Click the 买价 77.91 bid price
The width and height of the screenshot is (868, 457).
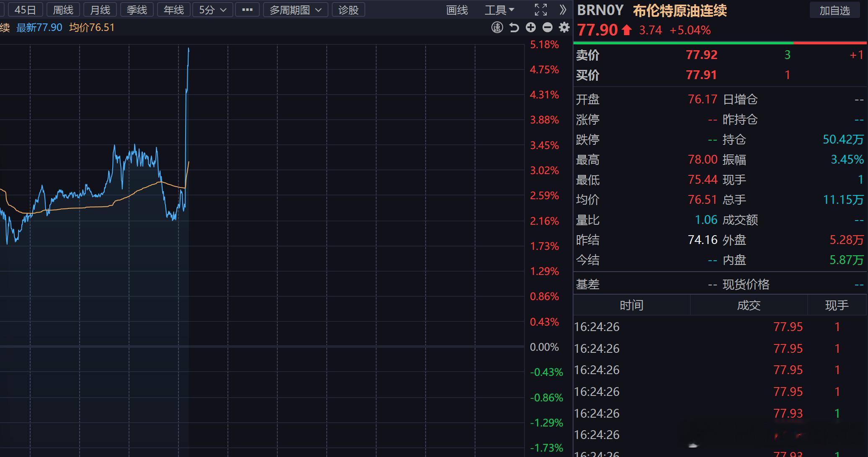tap(701, 75)
